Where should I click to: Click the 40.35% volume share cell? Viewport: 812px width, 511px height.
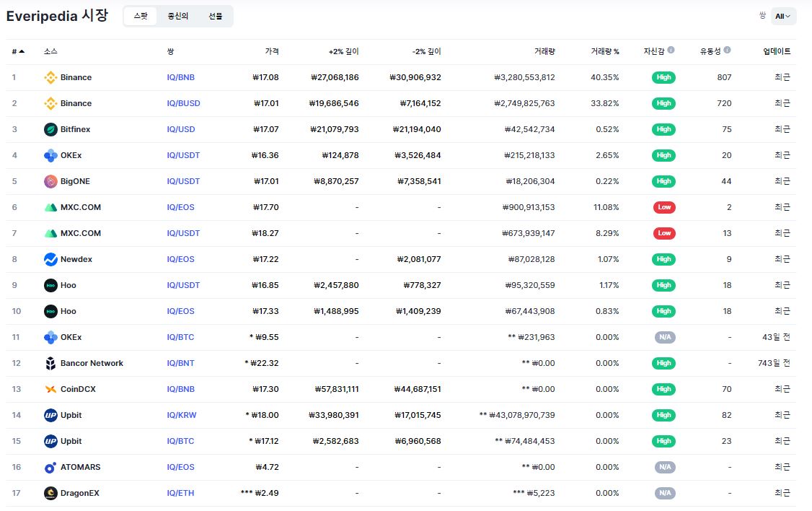(605, 77)
